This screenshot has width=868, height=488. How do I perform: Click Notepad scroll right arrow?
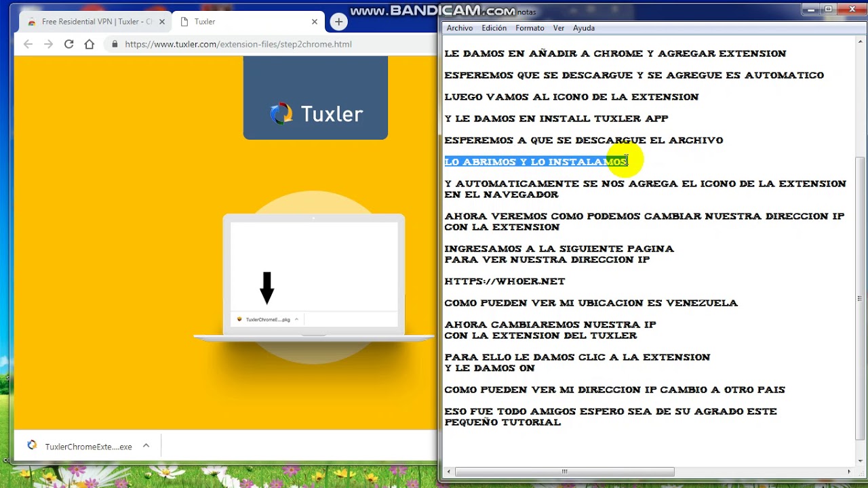tap(849, 472)
